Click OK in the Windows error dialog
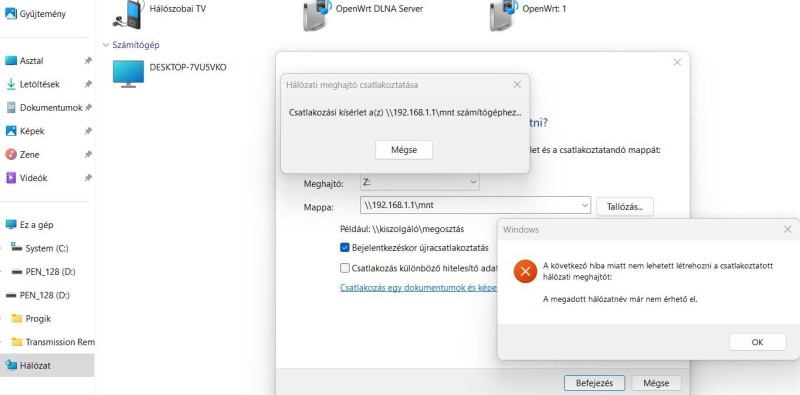Viewport: 800px width, 395px height. pyautogui.click(x=757, y=342)
